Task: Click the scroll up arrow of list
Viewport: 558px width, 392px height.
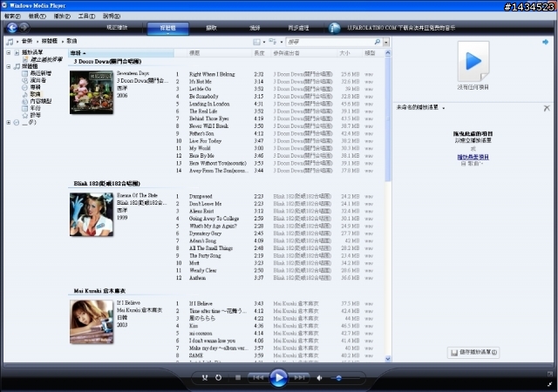Action: tap(388, 53)
